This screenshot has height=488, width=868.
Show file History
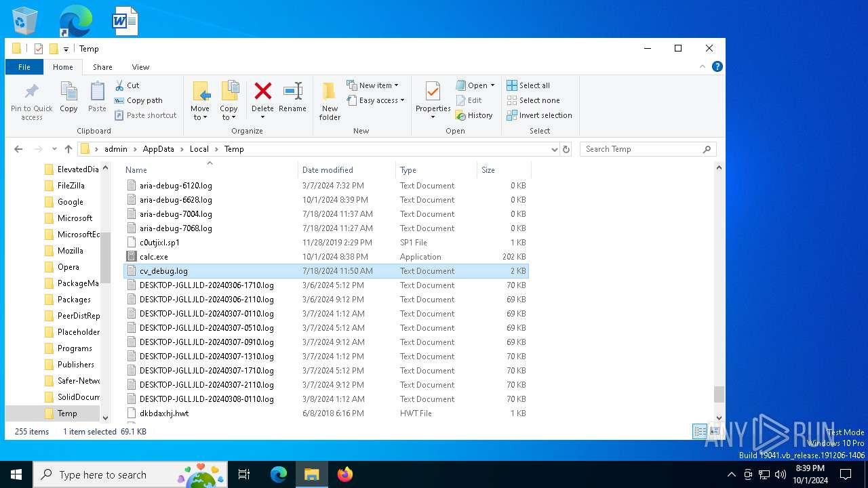[x=474, y=115]
